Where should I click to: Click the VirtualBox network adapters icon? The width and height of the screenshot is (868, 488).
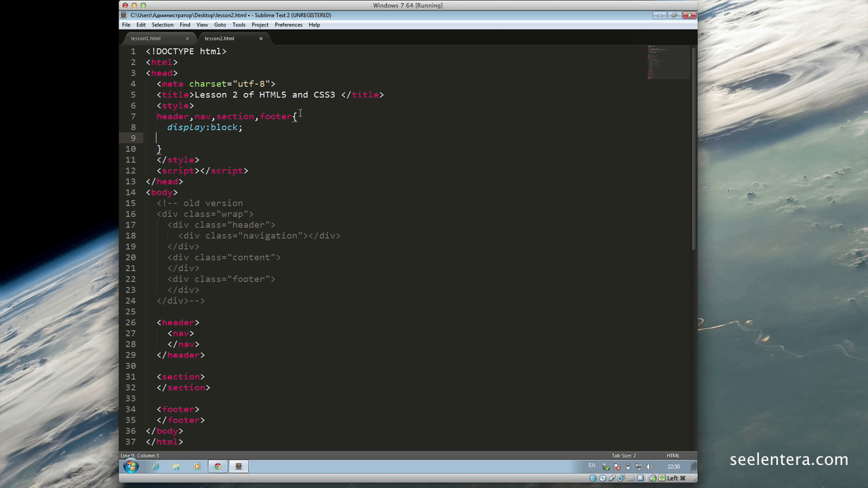(x=621, y=478)
